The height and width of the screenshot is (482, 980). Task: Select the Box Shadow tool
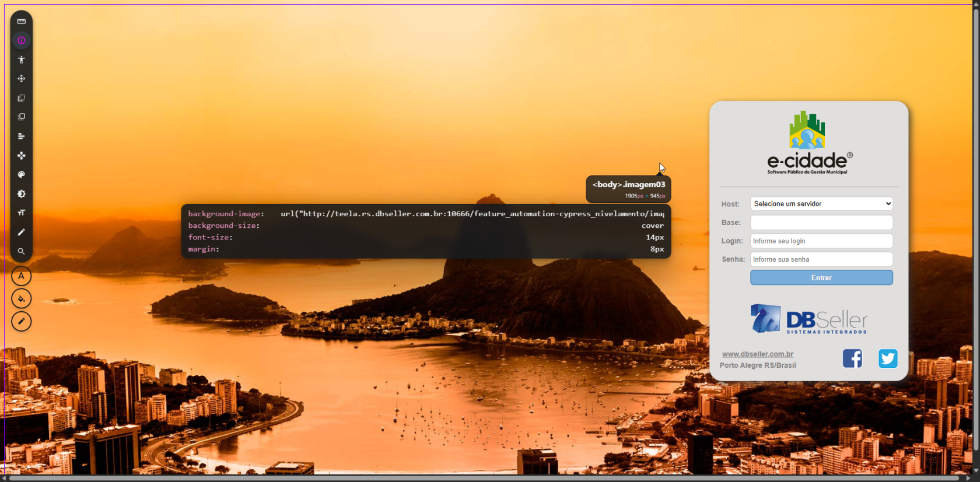(x=22, y=194)
